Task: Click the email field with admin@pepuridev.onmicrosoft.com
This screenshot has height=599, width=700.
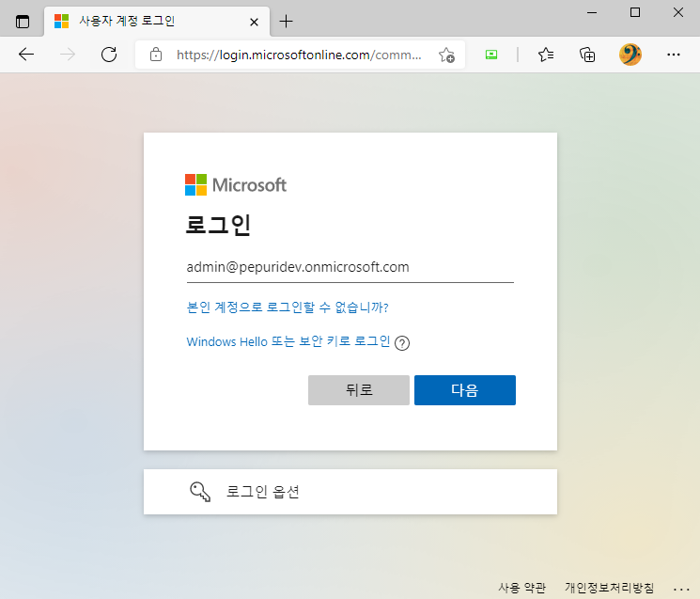Action: point(350,267)
